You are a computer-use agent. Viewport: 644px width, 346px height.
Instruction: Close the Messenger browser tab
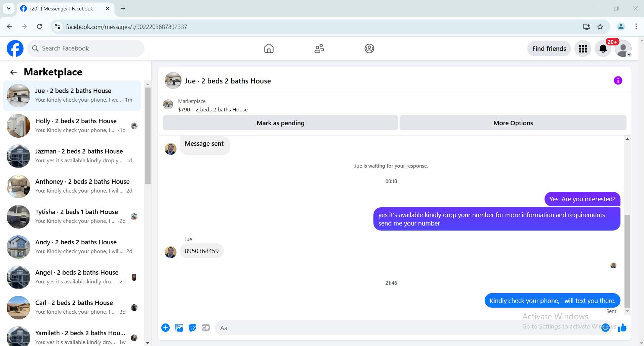[108, 8]
